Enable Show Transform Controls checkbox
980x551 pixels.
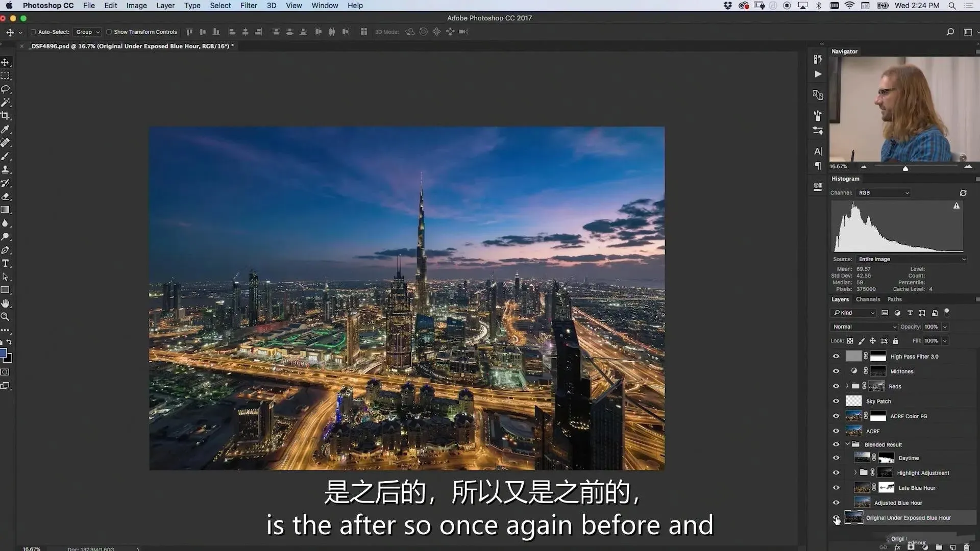pyautogui.click(x=109, y=32)
